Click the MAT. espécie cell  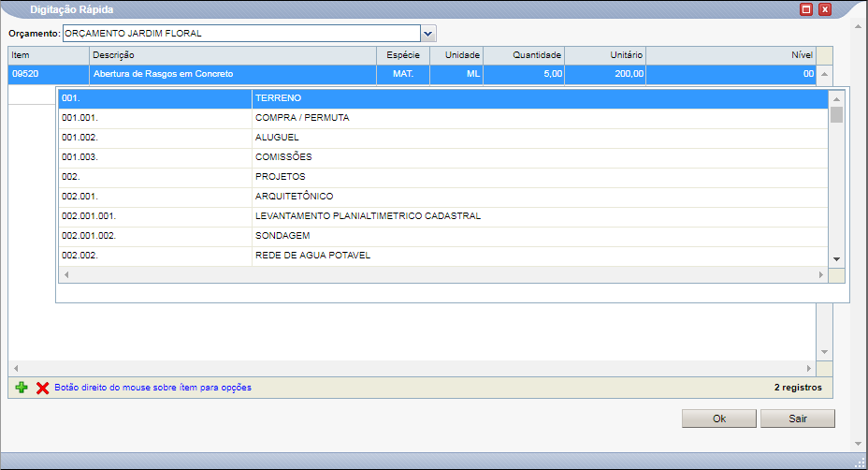403,74
